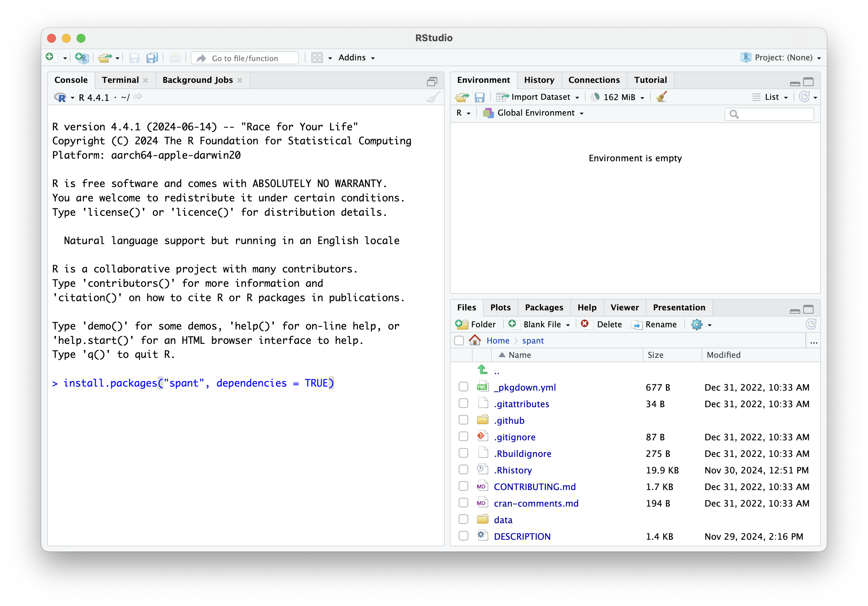Check the .gitattributes file checkbox
Viewport: 868px width, 606px height.
[x=463, y=404]
